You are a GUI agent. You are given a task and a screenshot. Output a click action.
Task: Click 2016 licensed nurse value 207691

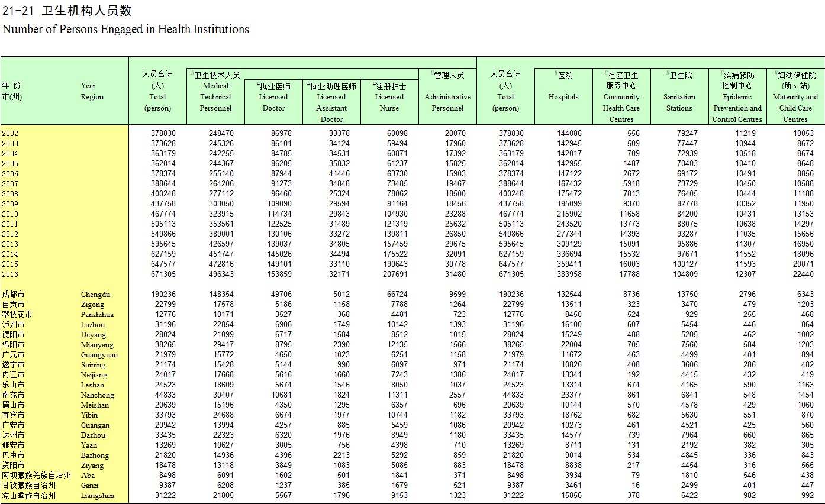395,274
